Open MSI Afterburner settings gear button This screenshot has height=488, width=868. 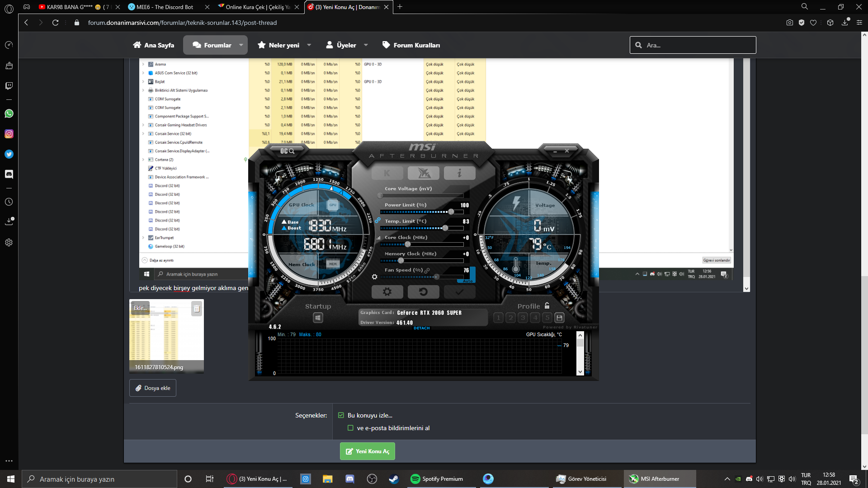387,292
